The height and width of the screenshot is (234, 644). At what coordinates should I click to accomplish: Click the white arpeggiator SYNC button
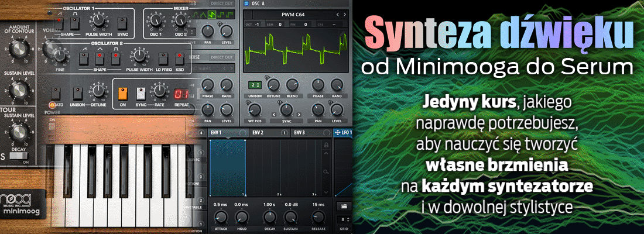[x=141, y=94]
